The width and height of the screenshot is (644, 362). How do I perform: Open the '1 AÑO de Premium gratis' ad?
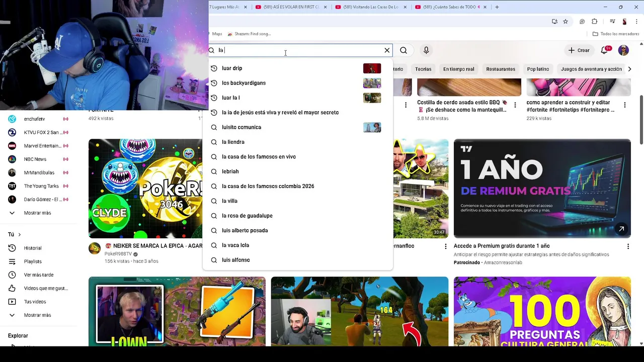542,189
